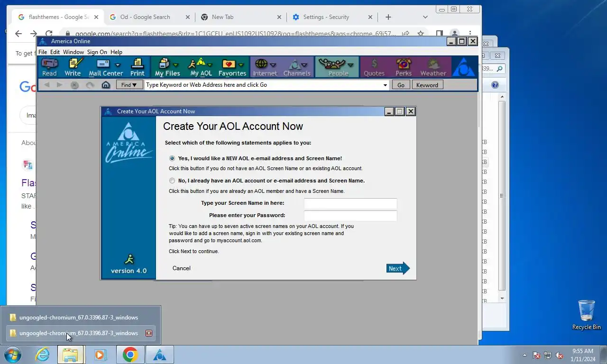Click the Chrome icon in the taskbar
The image size is (607, 364).
click(x=130, y=355)
